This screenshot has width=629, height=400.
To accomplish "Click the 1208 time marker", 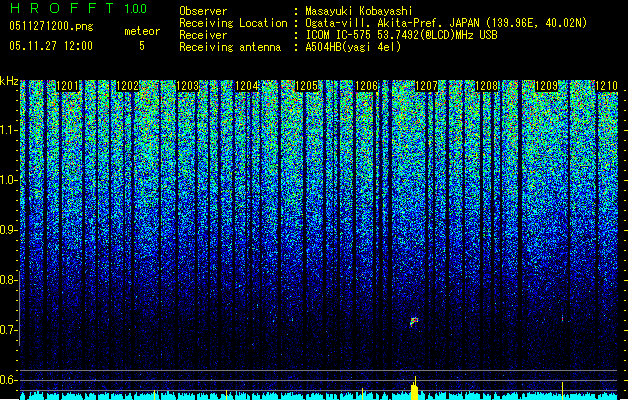I will 486,86.
